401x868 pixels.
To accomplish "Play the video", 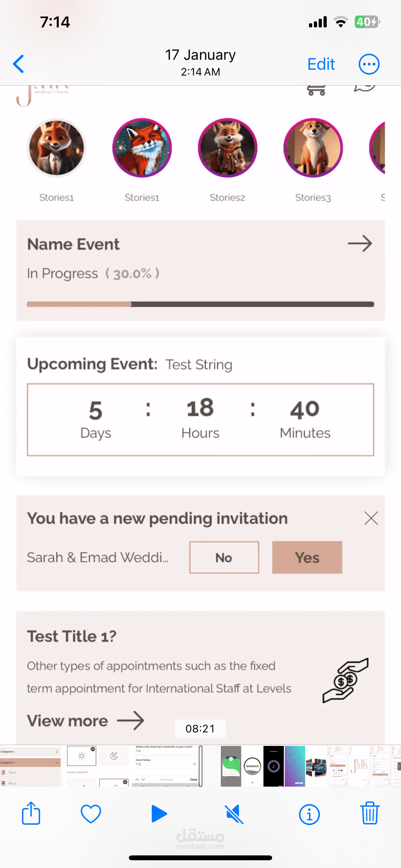I will tap(159, 813).
